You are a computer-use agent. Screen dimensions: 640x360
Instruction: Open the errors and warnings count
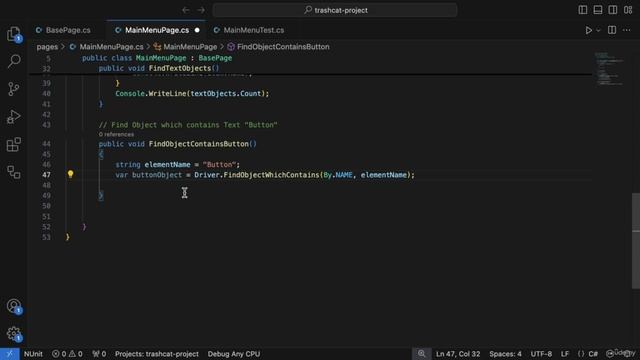click(67, 354)
